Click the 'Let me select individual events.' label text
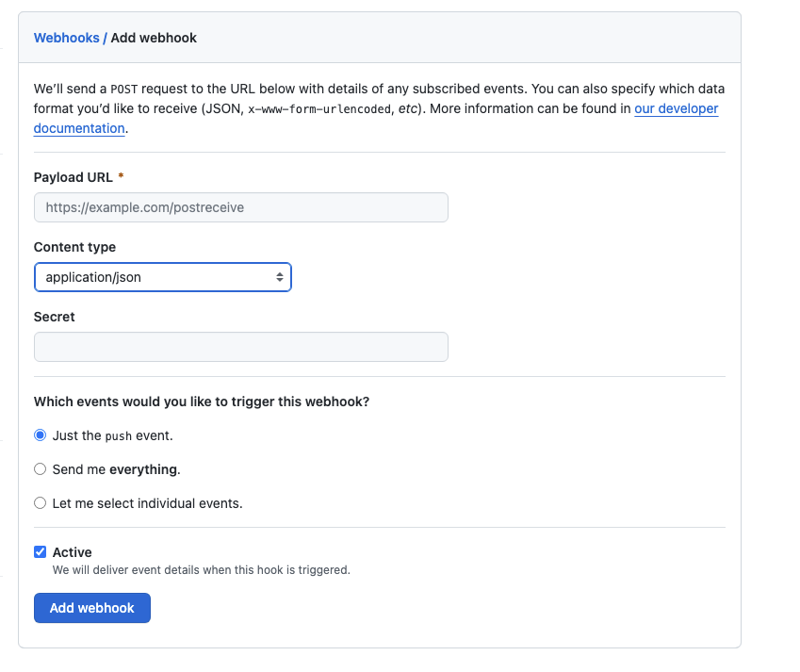This screenshot has width=800, height=672. tap(147, 503)
